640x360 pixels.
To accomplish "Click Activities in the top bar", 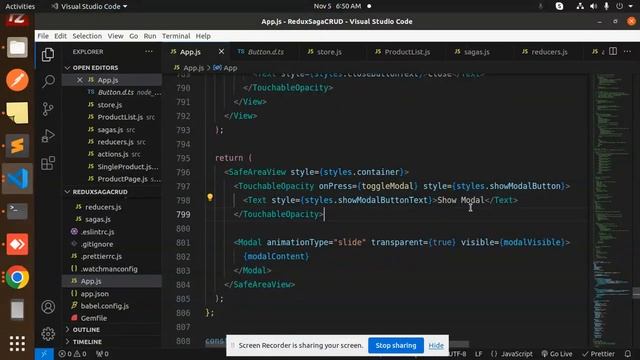I will pos(20,6).
